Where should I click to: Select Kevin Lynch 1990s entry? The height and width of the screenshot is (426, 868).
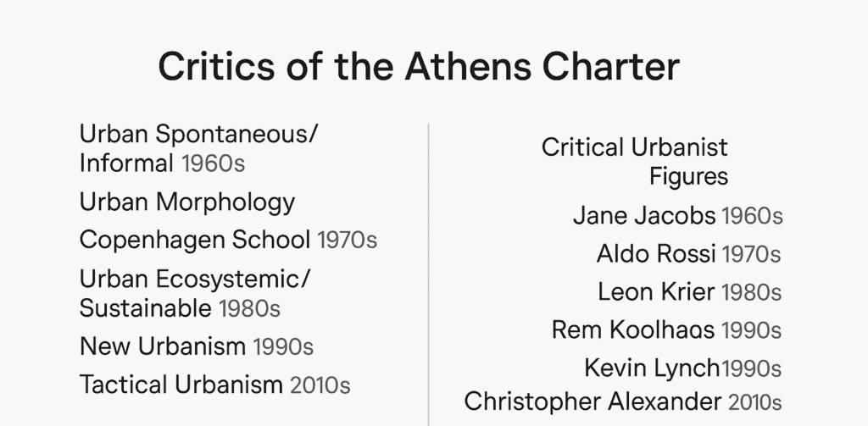point(682,368)
